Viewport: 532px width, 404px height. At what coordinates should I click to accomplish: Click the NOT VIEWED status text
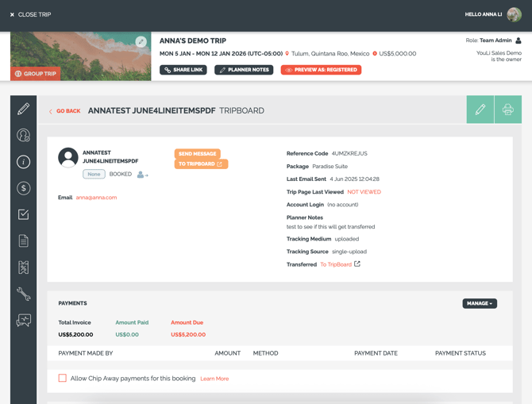point(364,192)
